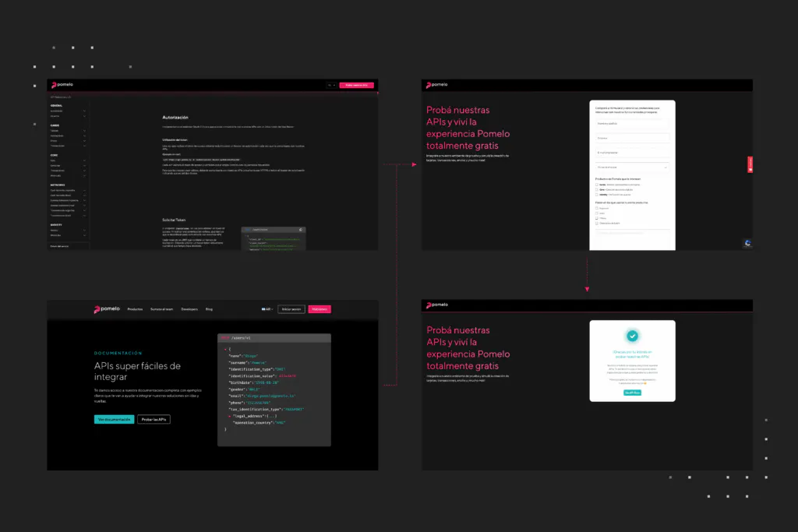Image resolution: width=798 pixels, height=532 pixels.
Task: Expand the first item chevron under NETWORKS in docs sidebar
Action: [84, 190]
